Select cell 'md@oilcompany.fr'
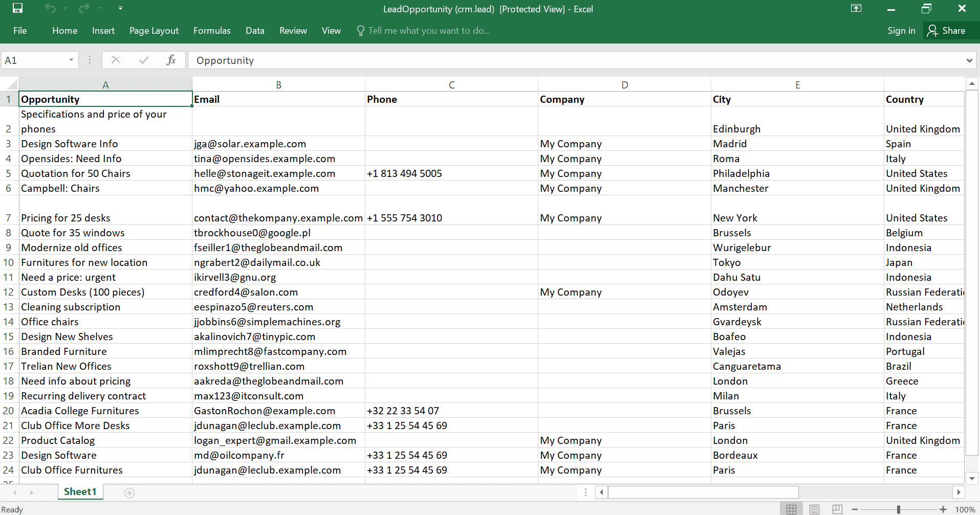 point(279,455)
